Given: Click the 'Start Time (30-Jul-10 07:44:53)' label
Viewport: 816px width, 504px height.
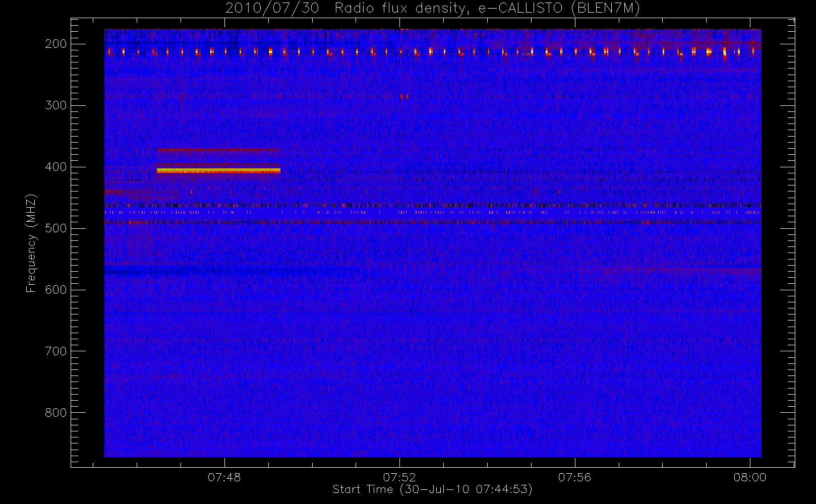Looking at the screenshot, I should (x=433, y=489).
